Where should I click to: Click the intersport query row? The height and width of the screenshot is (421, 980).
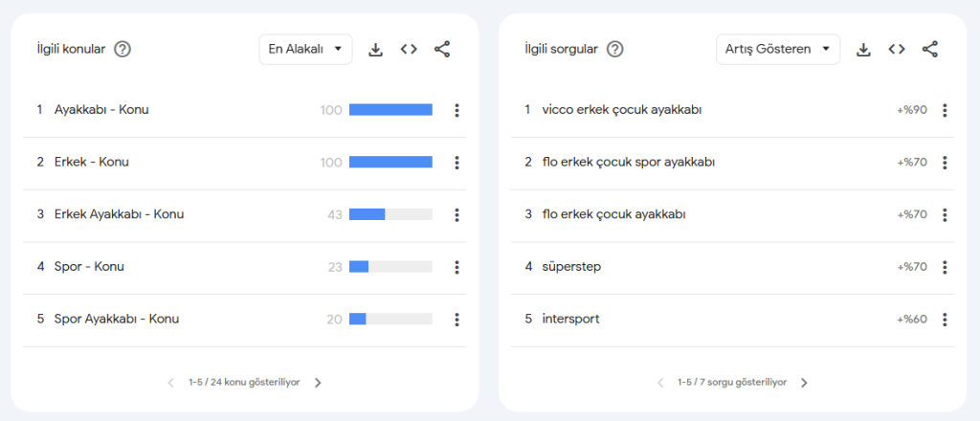(x=570, y=319)
